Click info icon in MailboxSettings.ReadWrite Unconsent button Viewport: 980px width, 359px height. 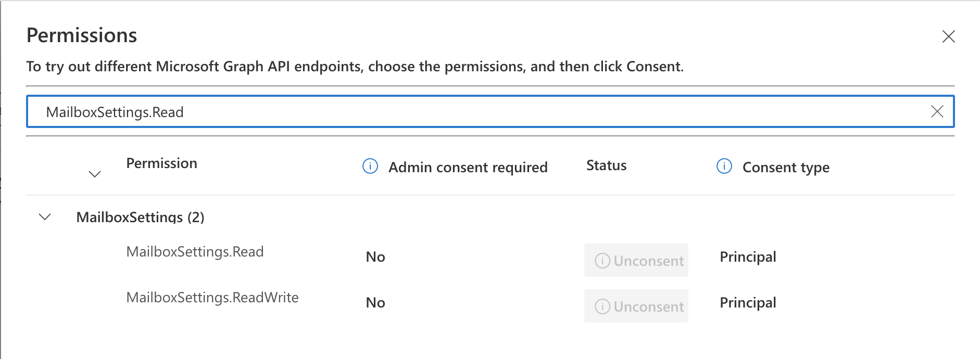click(x=602, y=306)
